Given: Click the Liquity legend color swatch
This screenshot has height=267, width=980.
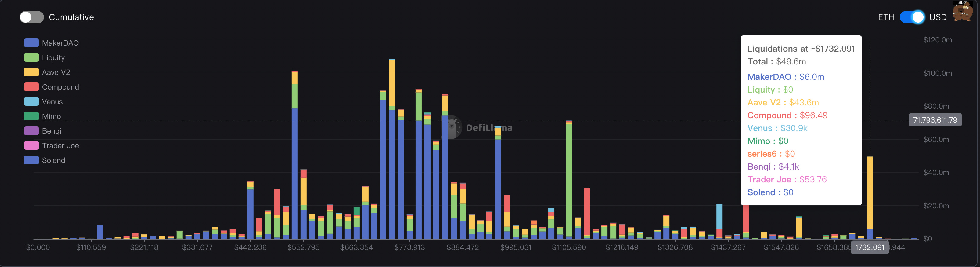Looking at the screenshot, I should pos(31,57).
